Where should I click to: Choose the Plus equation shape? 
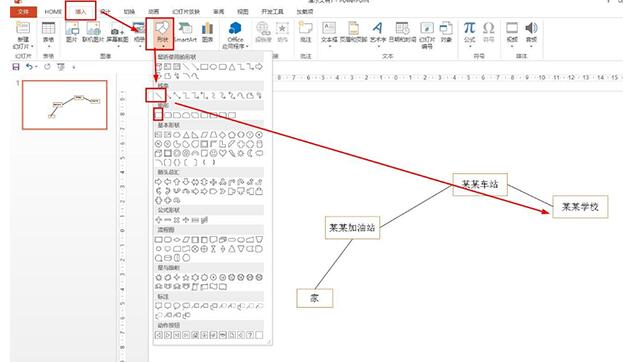(x=159, y=220)
